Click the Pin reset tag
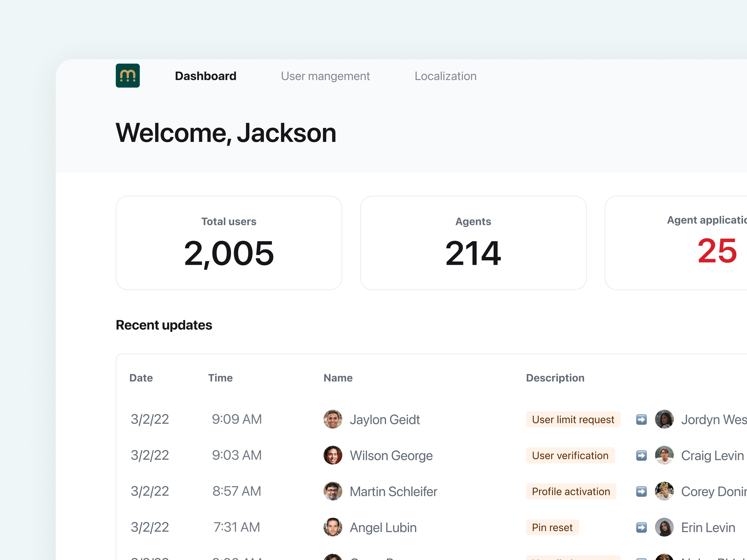747x560 pixels. pos(552,528)
